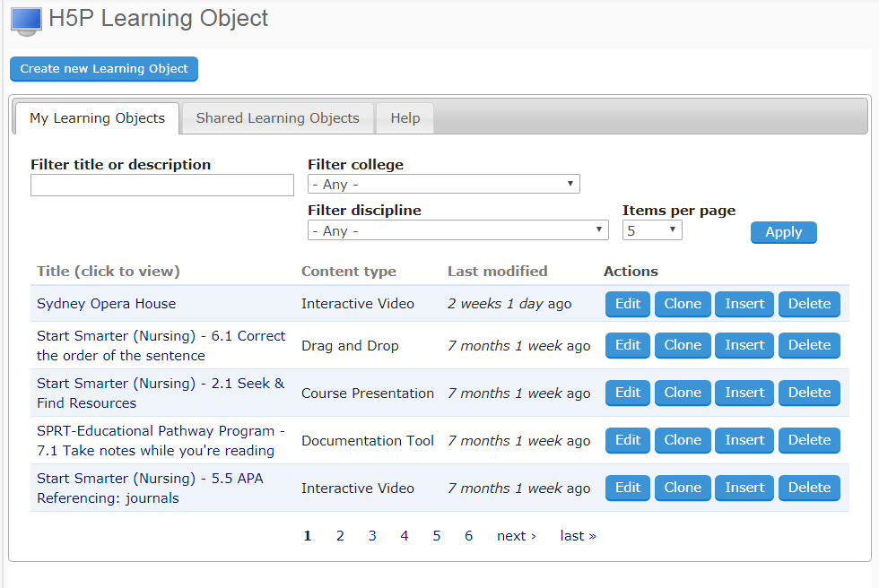Switch to Shared Learning Objects tab
This screenshot has width=879, height=588.
click(277, 118)
